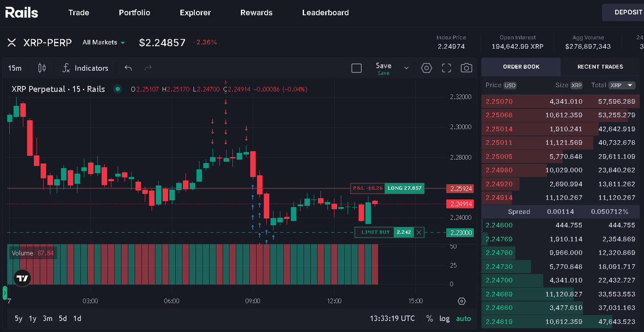Click the P&L -$0.26 position tag
This screenshot has height=332, width=644.
click(368, 188)
